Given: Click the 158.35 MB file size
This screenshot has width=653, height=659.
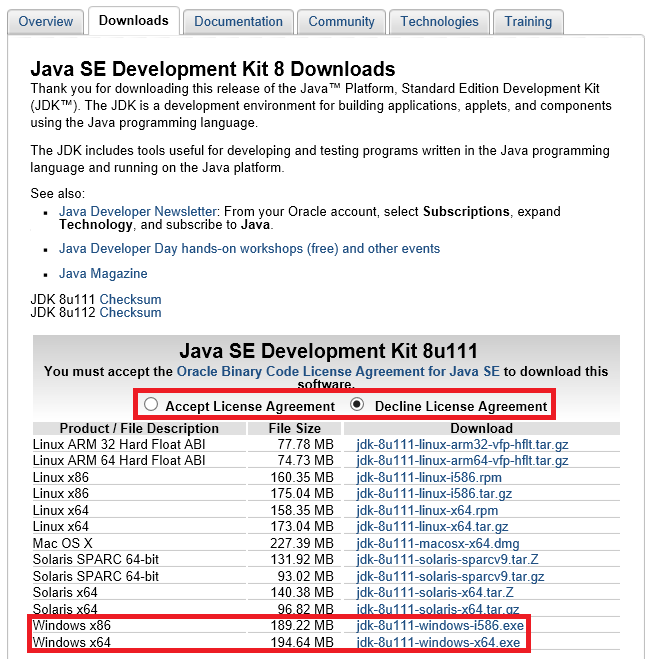Looking at the screenshot, I should point(302,511).
